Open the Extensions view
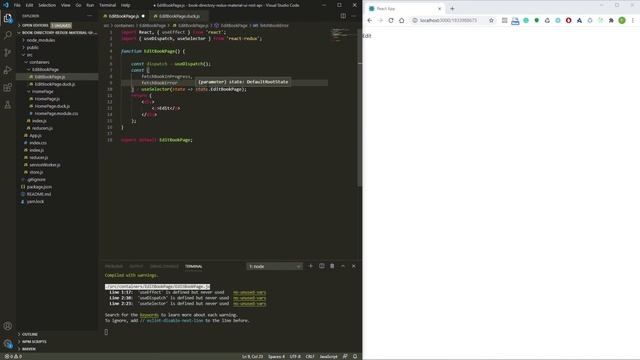 (8, 88)
